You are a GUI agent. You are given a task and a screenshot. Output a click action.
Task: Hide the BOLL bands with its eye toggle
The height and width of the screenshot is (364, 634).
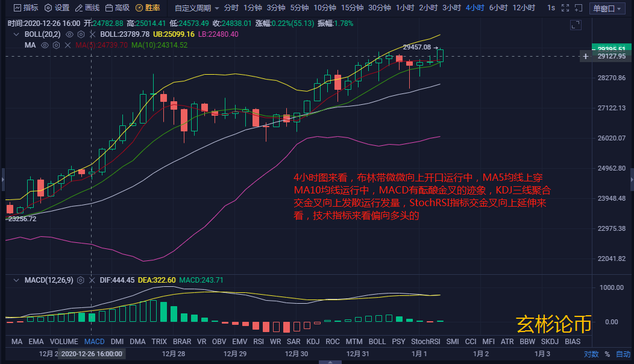(x=70, y=34)
